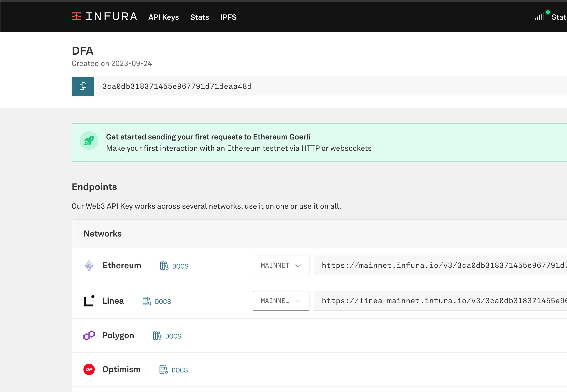567x392 pixels.
Task: Click the Ethereum network logo
Action: 89,265
